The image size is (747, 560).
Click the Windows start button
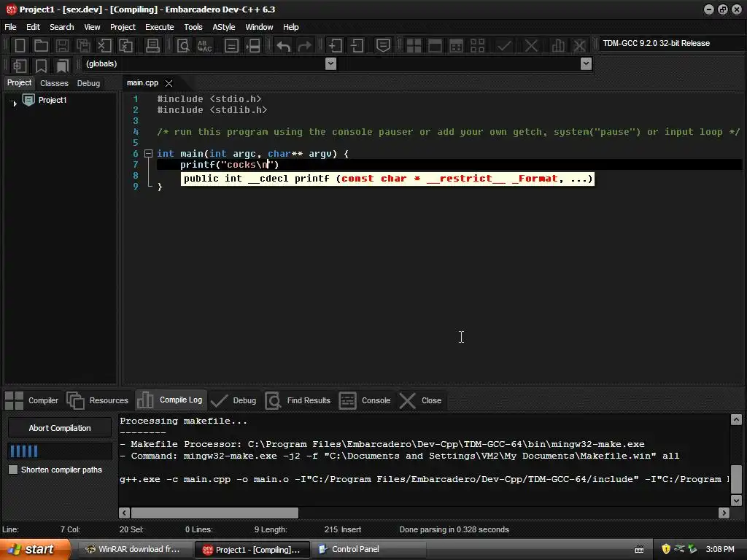34,549
